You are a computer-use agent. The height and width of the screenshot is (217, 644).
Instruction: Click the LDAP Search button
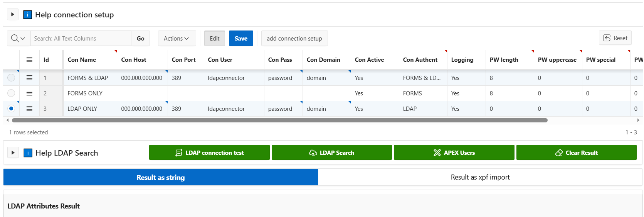332,153
